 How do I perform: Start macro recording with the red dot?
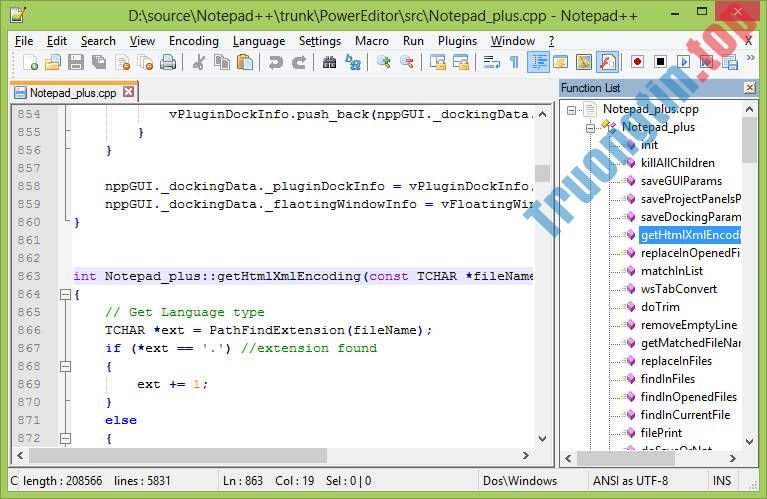pos(637,62)
